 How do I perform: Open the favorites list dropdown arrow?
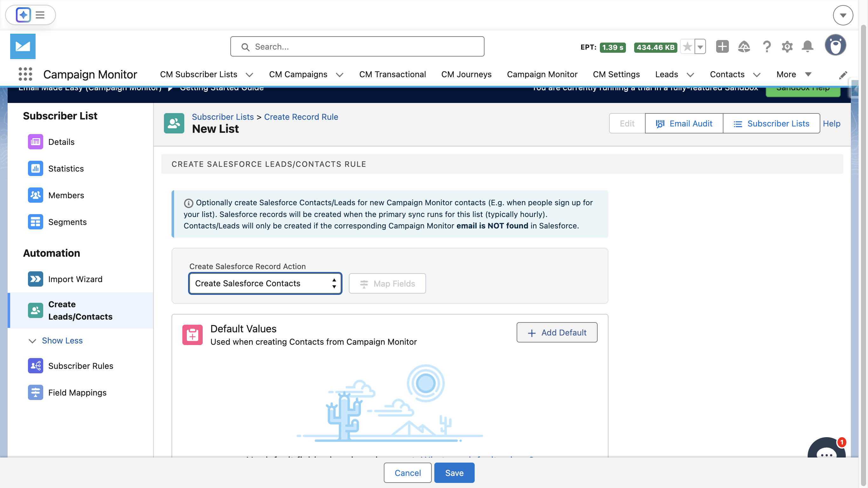point(700,46)
